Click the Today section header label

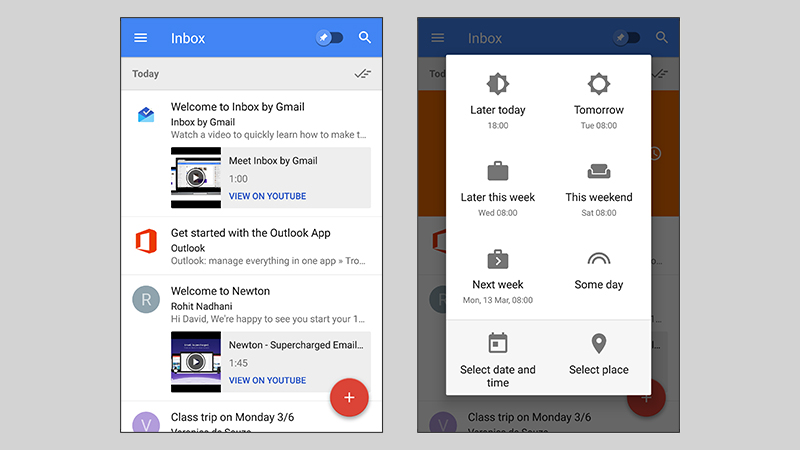(145, 74)
